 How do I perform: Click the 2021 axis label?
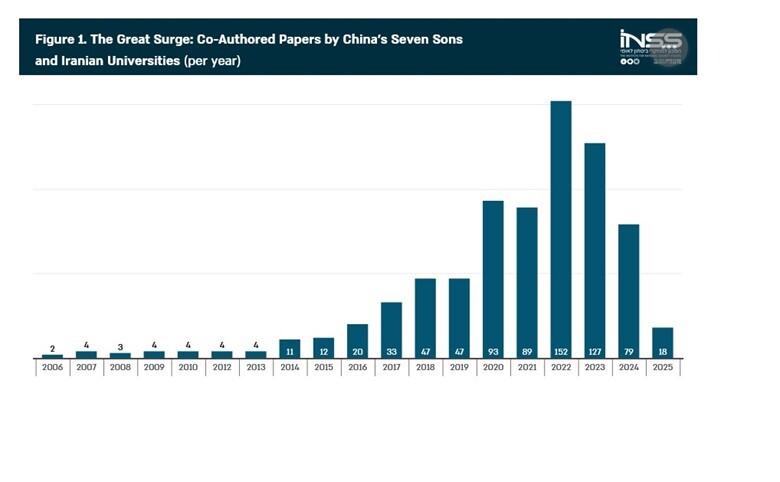(527, 367)
